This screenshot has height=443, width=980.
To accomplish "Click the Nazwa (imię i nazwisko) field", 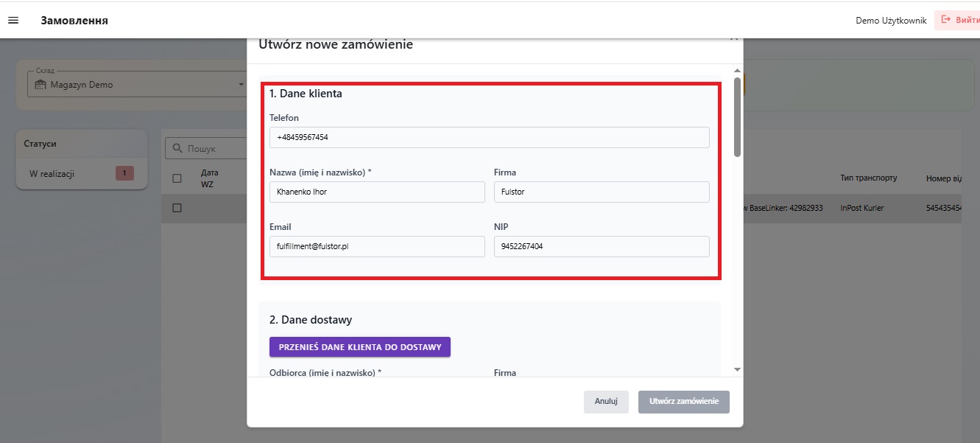I will click(x=377, y=192).
